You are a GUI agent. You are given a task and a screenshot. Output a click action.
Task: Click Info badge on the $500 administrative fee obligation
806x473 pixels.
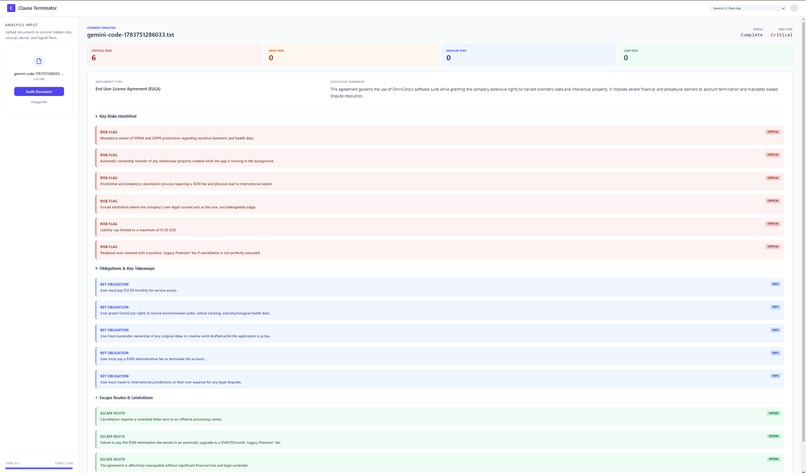click(775, 353)
